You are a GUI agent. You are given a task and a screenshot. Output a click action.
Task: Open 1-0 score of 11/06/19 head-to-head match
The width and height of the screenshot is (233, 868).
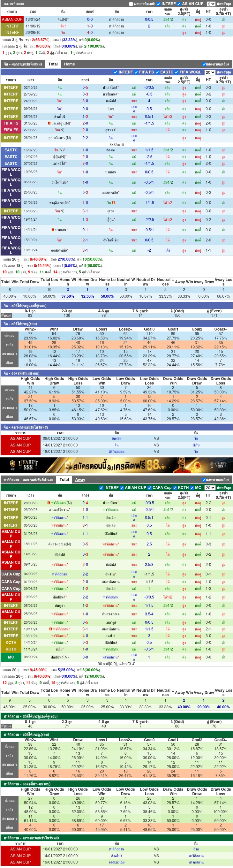coord(90,26)
